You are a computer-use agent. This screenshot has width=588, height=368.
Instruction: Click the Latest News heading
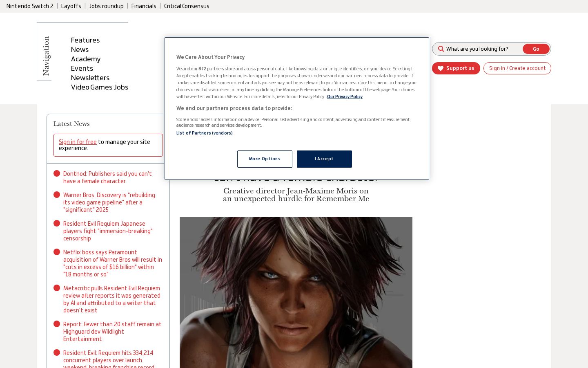point(71,124)
